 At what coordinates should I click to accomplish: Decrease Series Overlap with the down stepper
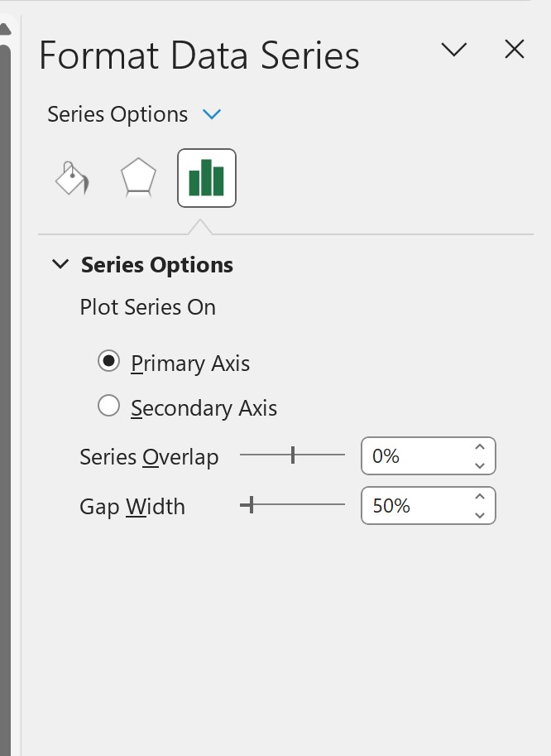[479, 465]
